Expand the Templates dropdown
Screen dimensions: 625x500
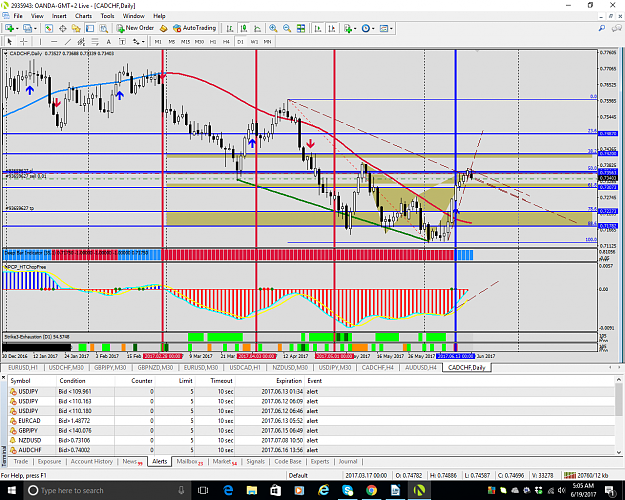391,28
